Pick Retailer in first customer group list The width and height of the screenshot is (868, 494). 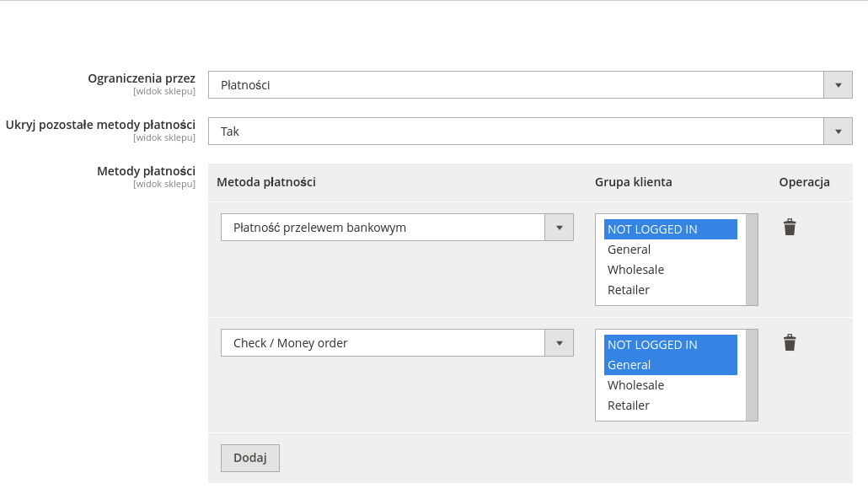coord(670,290)
